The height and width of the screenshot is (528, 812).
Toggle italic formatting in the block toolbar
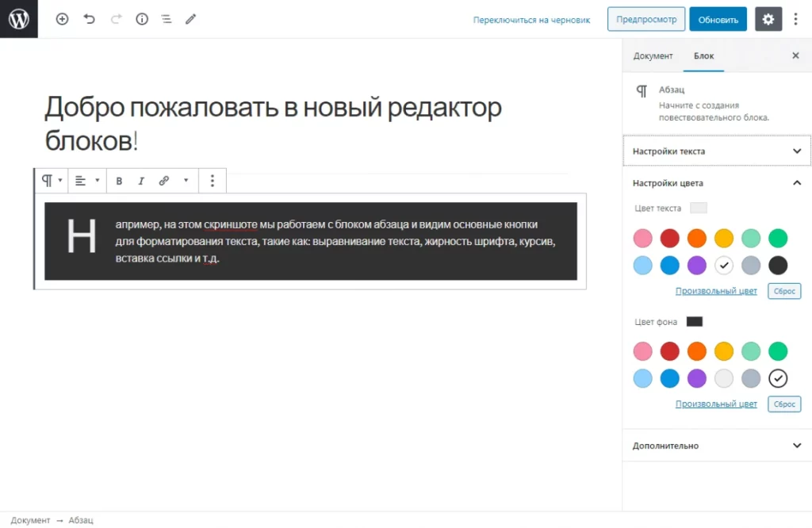coord(141,181)
